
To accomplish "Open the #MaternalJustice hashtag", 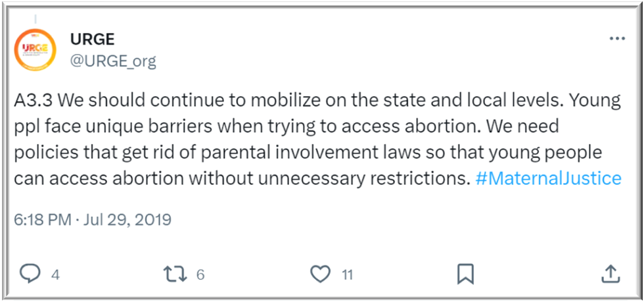I will [548, 178].
